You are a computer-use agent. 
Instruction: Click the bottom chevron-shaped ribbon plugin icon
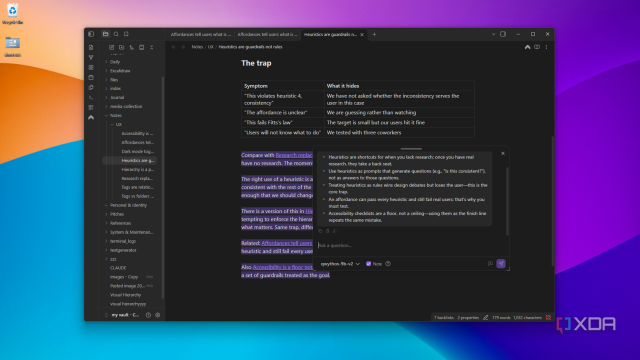tap(91, 118)
